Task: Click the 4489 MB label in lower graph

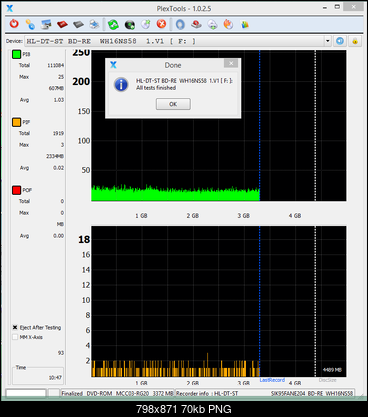Action: [x=332, y=370]
